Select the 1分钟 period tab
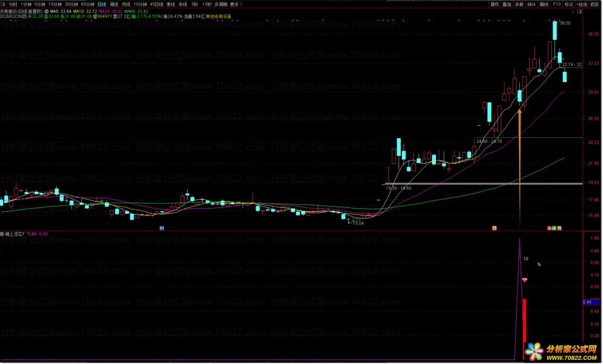This screenshot has height=364, width=603. coord(26,5)
